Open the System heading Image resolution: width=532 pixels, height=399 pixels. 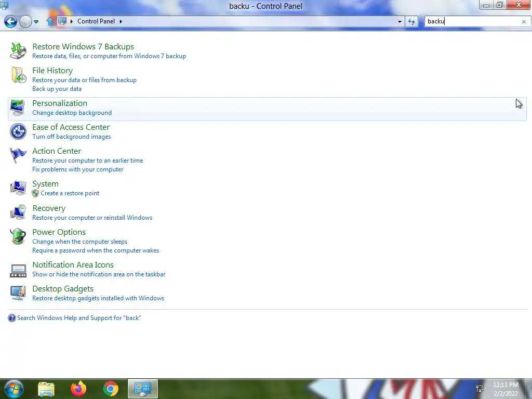[46, 183]
